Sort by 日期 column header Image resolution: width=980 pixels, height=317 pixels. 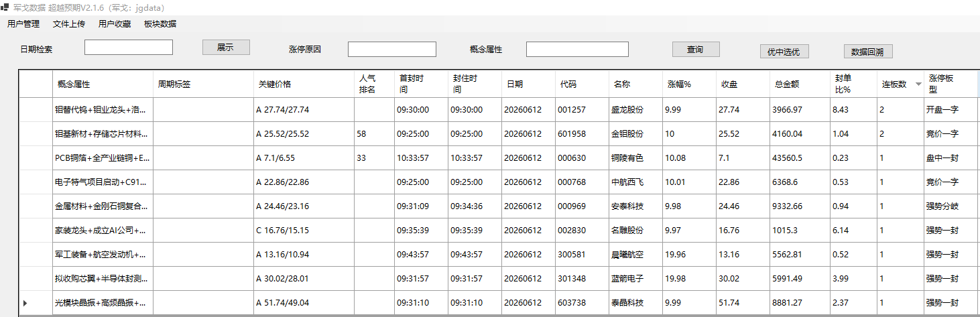coord(528,84)
